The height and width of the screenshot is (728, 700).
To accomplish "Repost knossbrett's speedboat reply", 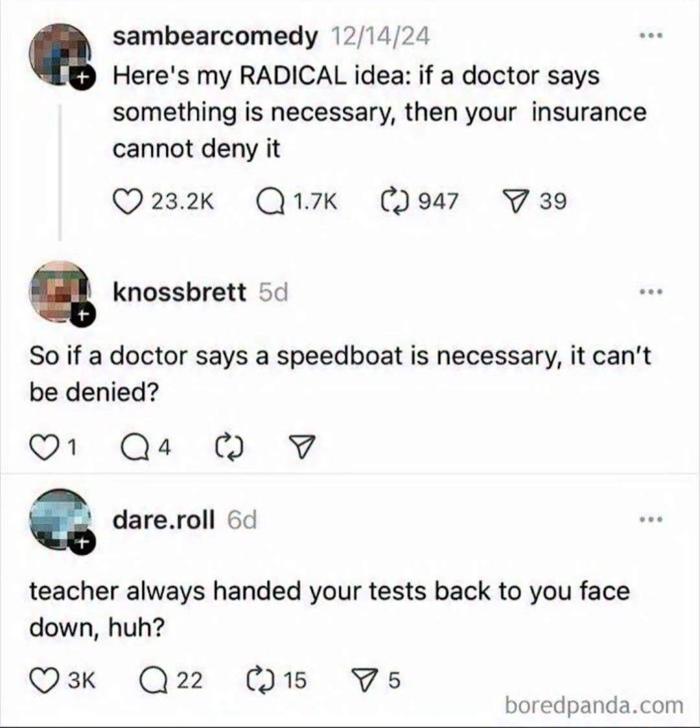I will pos(228,446).
